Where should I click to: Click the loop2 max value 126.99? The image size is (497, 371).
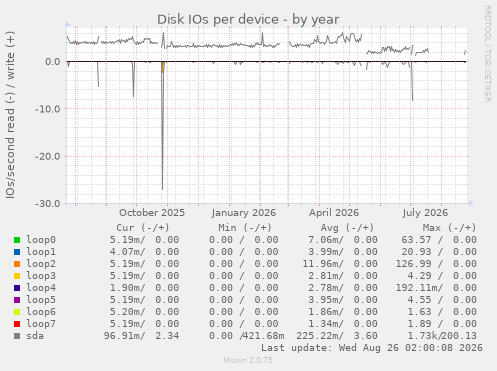(413, 264)
